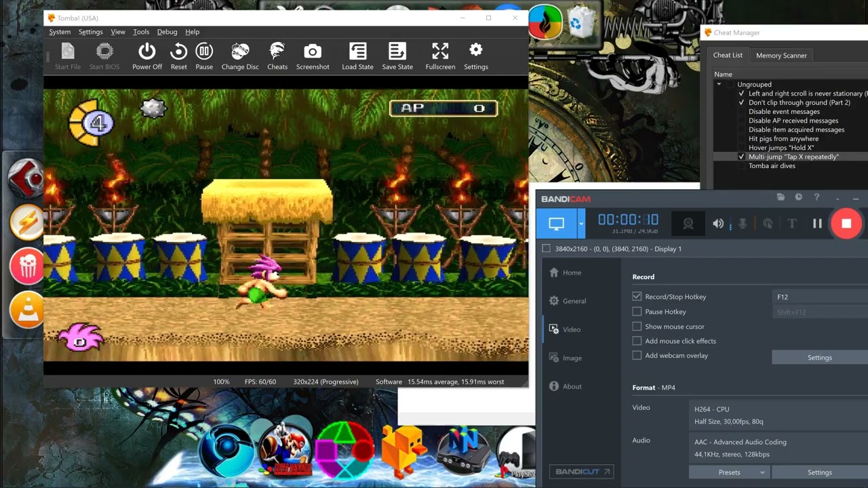Toggle Record/Stop Hotkey checkbox
The width and height of the screenshot is (868, 488).
(x=637, y=296)
